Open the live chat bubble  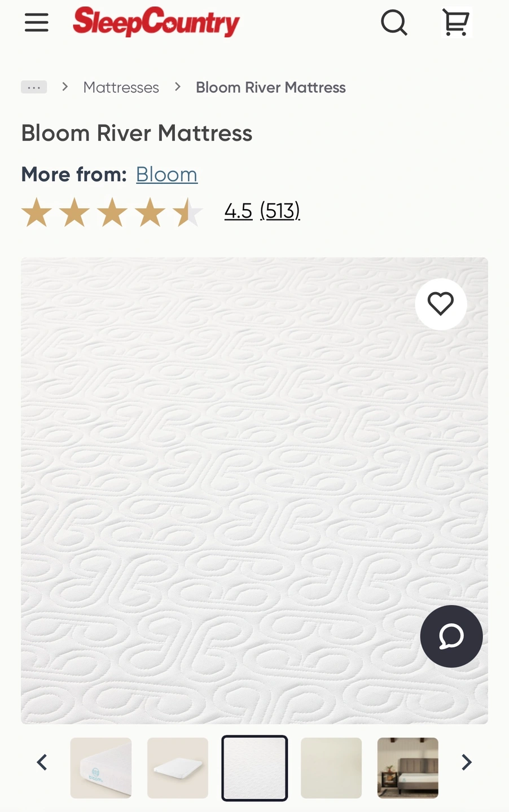(x=451, y=636)
